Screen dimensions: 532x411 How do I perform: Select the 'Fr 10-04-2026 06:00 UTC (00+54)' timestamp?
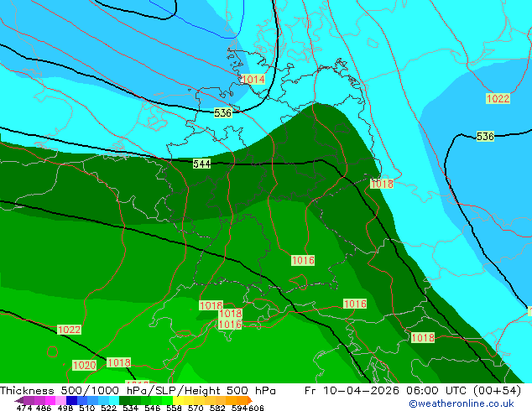(413, 391)
